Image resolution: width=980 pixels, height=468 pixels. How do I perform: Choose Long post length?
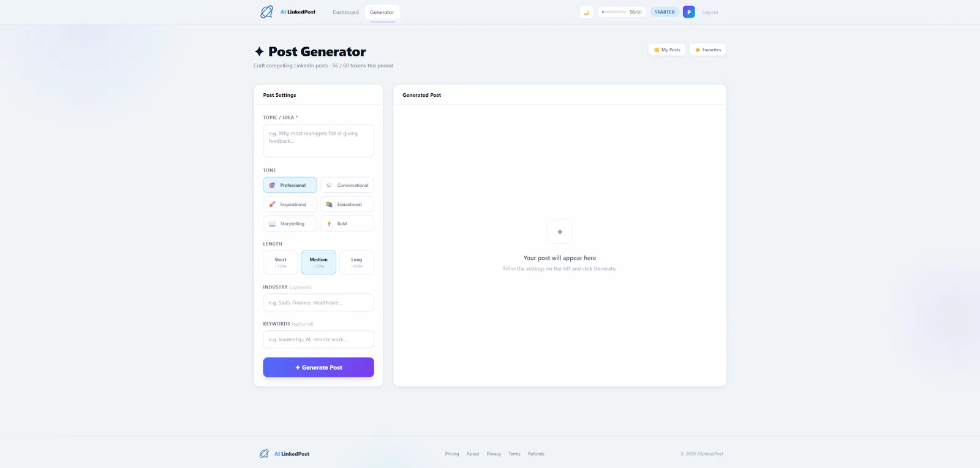[x=356, y=262]
